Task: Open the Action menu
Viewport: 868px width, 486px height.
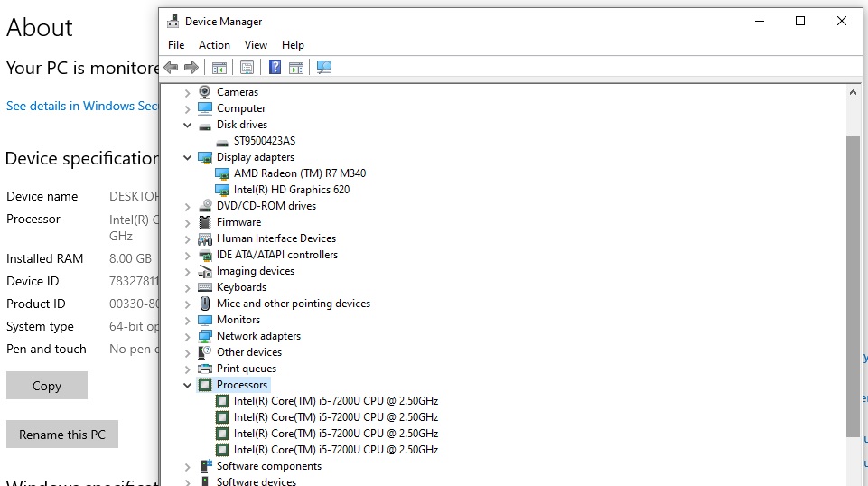Action: pos(214,45)
